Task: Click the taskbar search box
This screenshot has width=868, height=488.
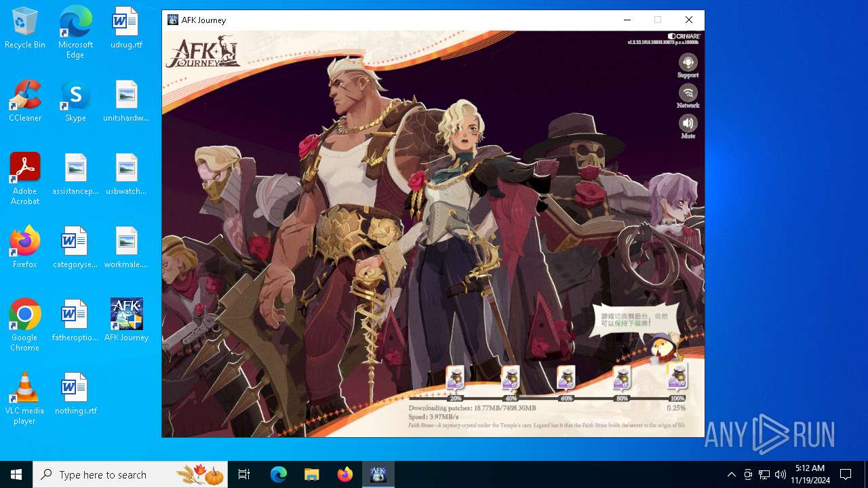Action: pos(130,474)
